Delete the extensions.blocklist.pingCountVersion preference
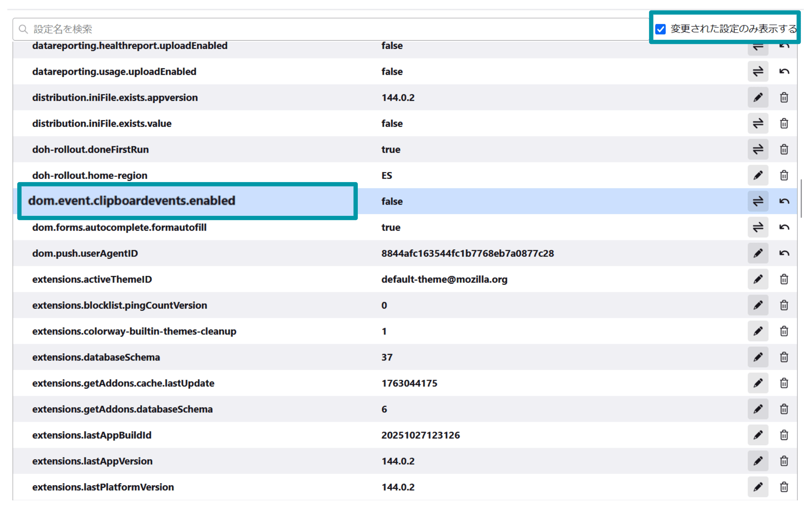812x524 pixels. pos(784,305)
